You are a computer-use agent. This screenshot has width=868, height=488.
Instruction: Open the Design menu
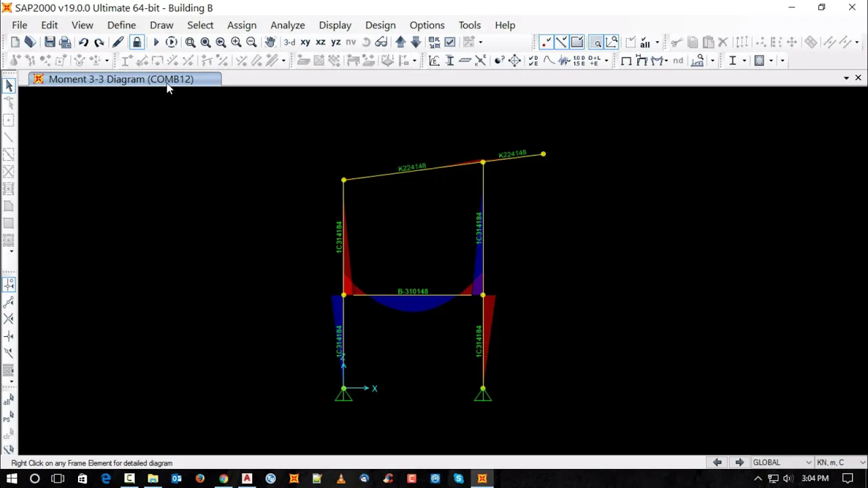pyautogui.click(x=380, y=25)
